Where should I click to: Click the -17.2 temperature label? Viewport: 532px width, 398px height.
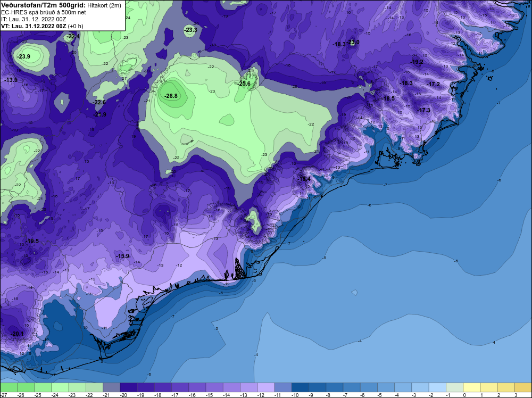pos(433,84)
